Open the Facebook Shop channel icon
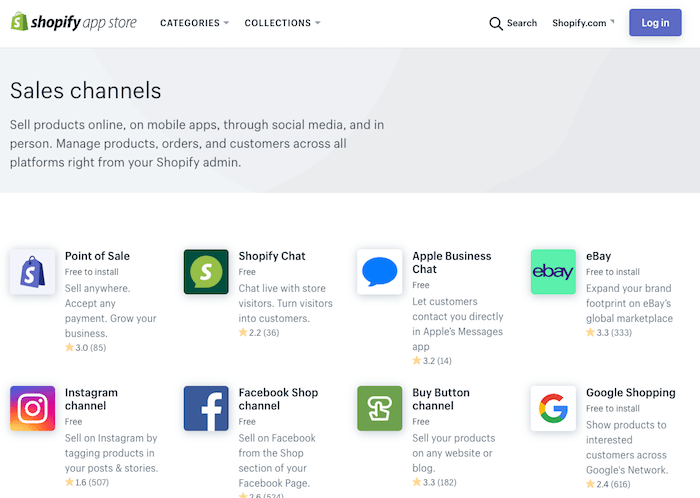Screen dimensions: 700x498 click(x=206, y=408)
